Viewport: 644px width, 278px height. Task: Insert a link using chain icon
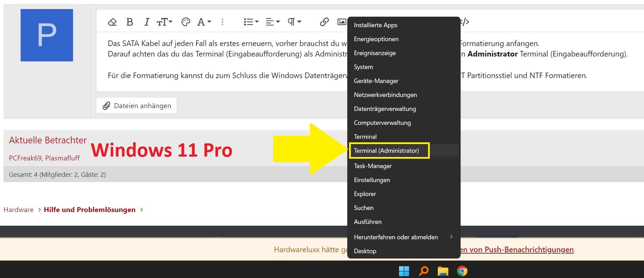324,22
